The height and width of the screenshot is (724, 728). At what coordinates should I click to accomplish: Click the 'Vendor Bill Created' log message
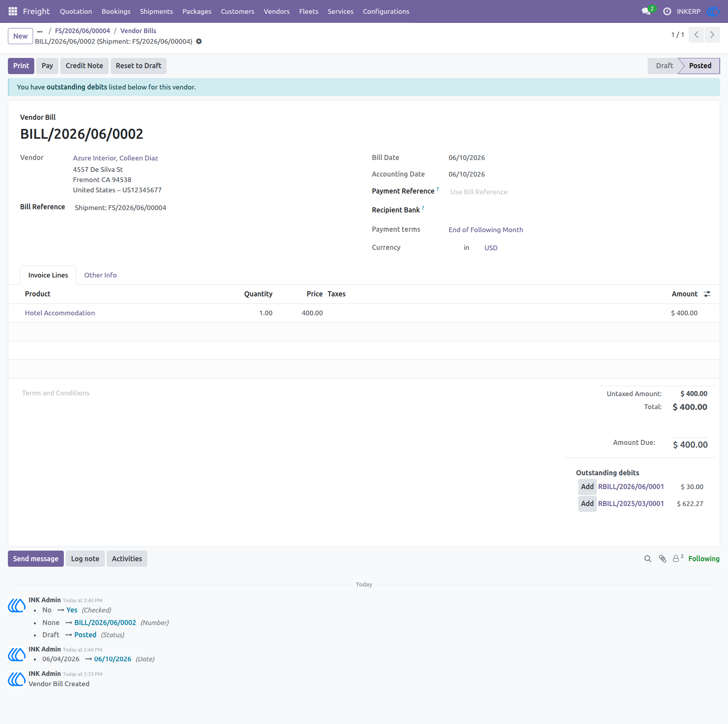[x=59, y=684]
